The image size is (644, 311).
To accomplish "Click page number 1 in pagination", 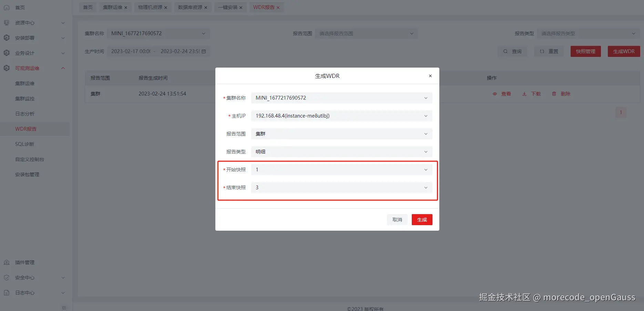I will pyautogui.click(x=621, y=112).
